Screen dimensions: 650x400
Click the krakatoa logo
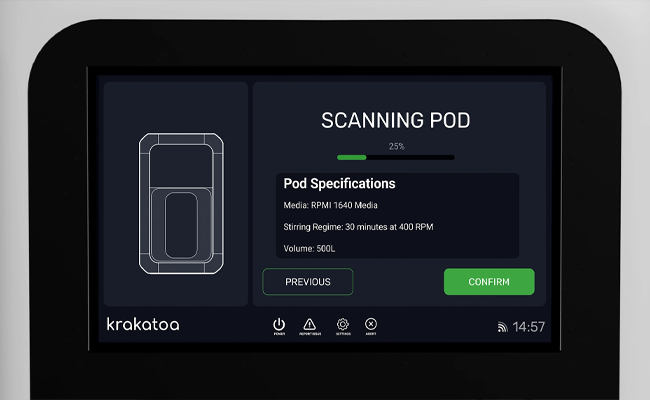(143, 325)
